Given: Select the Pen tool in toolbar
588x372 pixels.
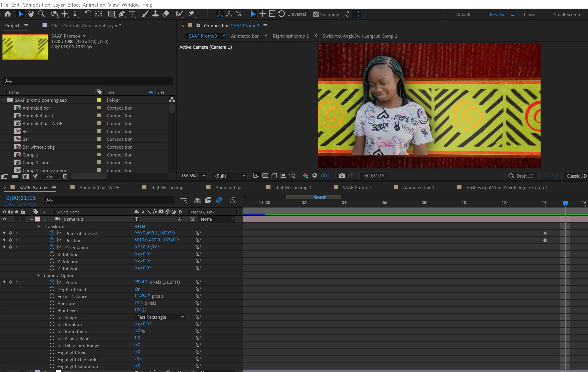Looking at the screenshot, I should click(x=121, y=14).
